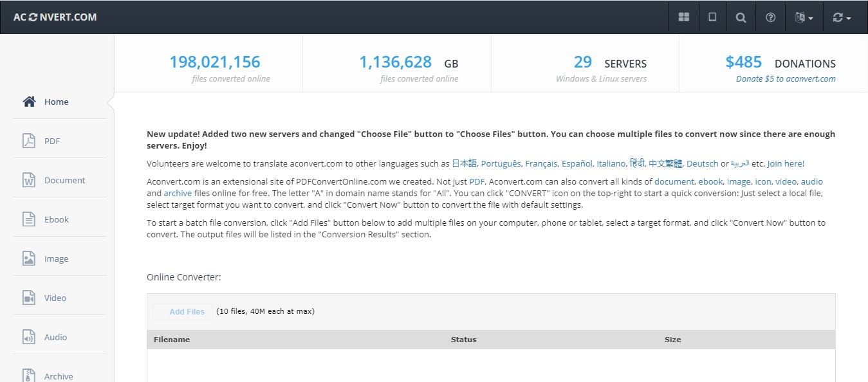Click the Home house icon in sidebar
The height and width of the screenshot is (382, 868).
coord(29,102)
